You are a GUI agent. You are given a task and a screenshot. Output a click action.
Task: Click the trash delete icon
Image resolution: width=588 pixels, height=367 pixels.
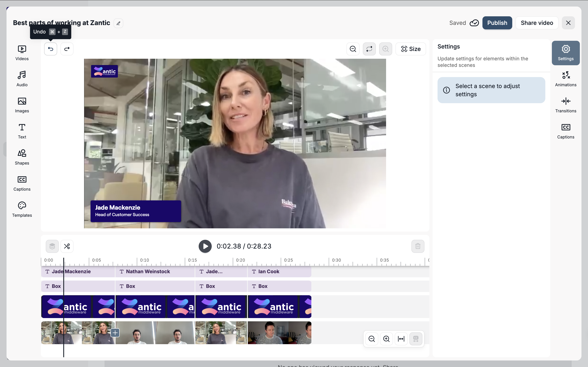(418, 246)
